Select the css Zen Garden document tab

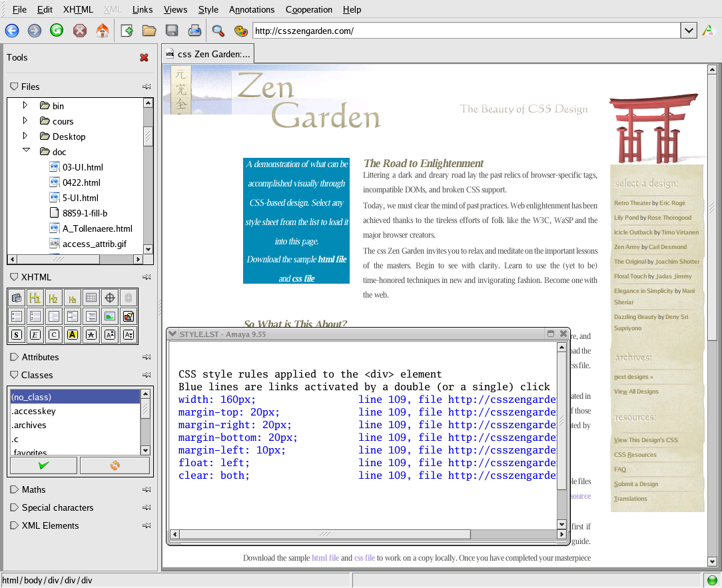coord(208,55)
